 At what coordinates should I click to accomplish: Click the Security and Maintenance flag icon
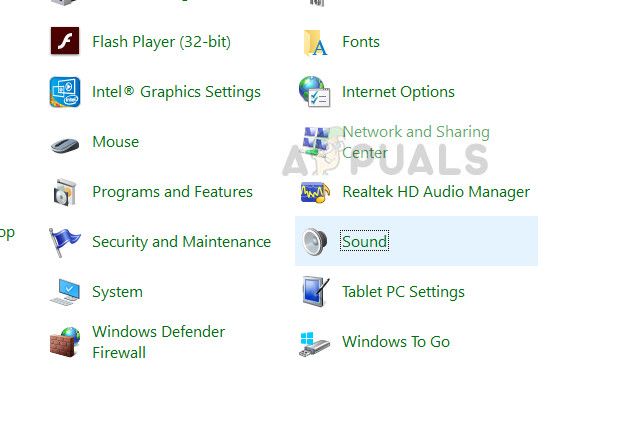click(64, 242)
